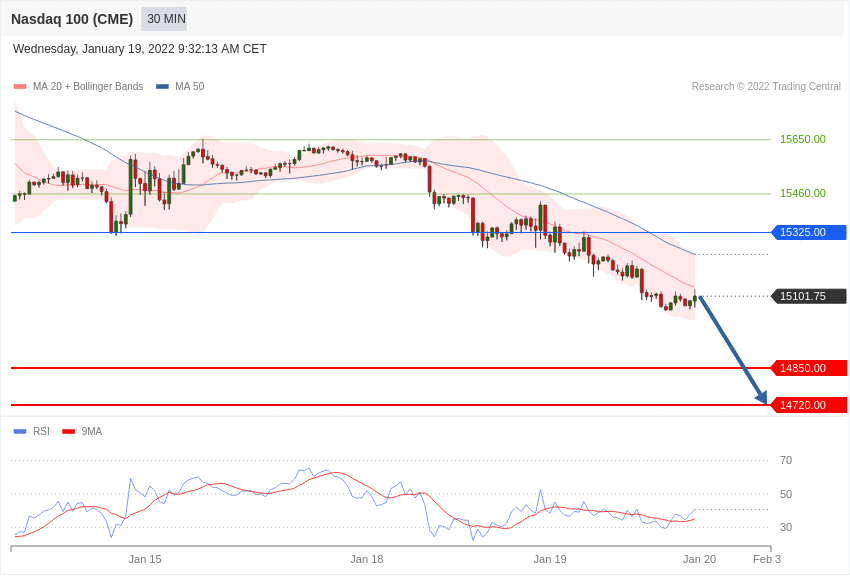The width and height of the screenshot is (850, 576).
Task: Click the Jan 19 date axis label
Action: 550,560
